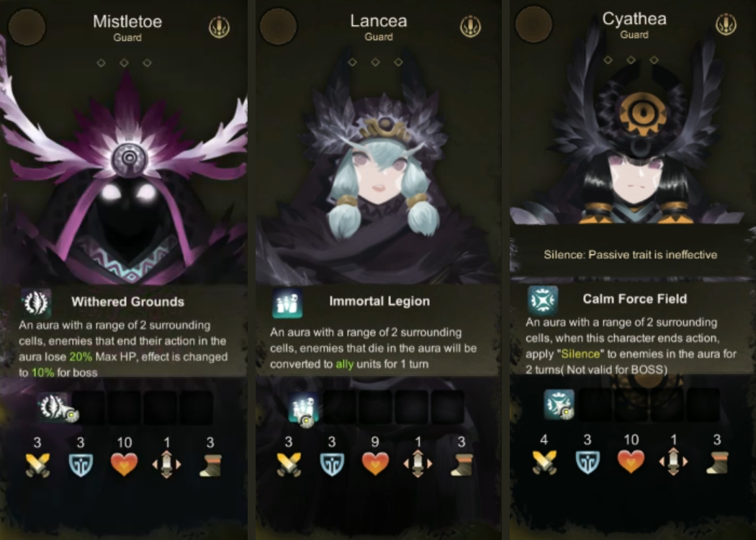Click Lancea's attack range arrow icon
This screenshot has height=540, width=756.
pos(418,464)
